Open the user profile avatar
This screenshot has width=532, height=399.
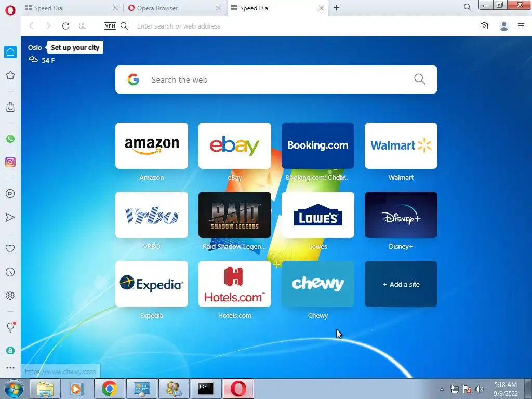pyautogui.click(x=504, y=26)
